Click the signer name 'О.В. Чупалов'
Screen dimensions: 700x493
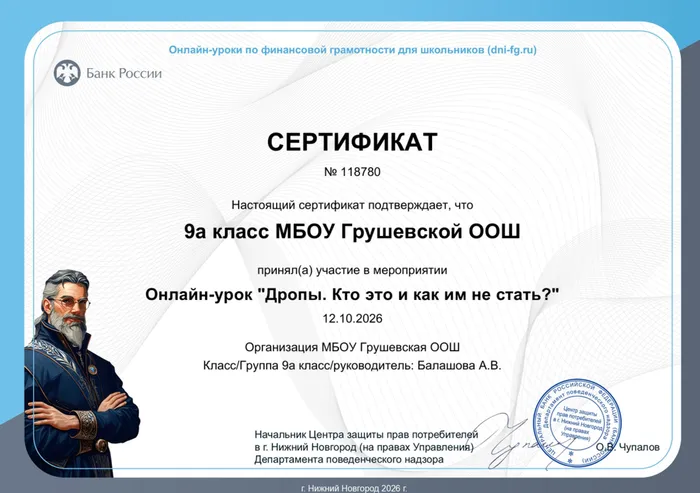[627, 447]
